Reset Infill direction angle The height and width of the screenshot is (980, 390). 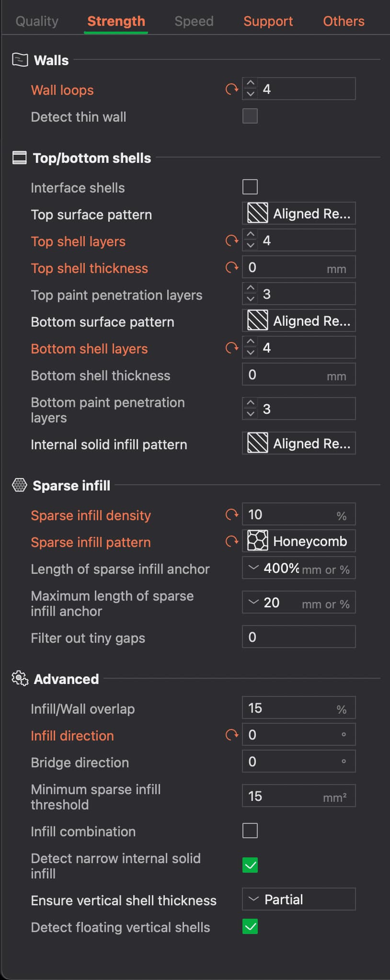[x=232, y=735]
